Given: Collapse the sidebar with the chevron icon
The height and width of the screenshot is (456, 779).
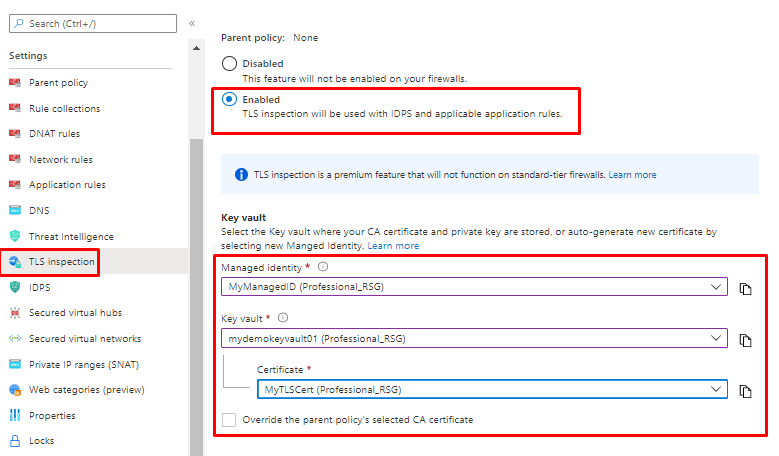Looking at the screenshot, I should (192, 23).
